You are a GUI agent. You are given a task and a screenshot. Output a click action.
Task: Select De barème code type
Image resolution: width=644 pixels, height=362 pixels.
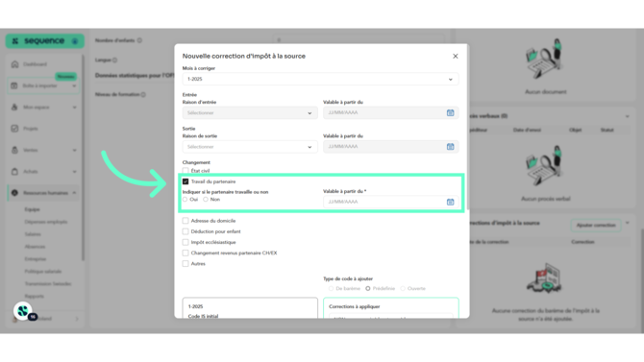click(331, 288)
